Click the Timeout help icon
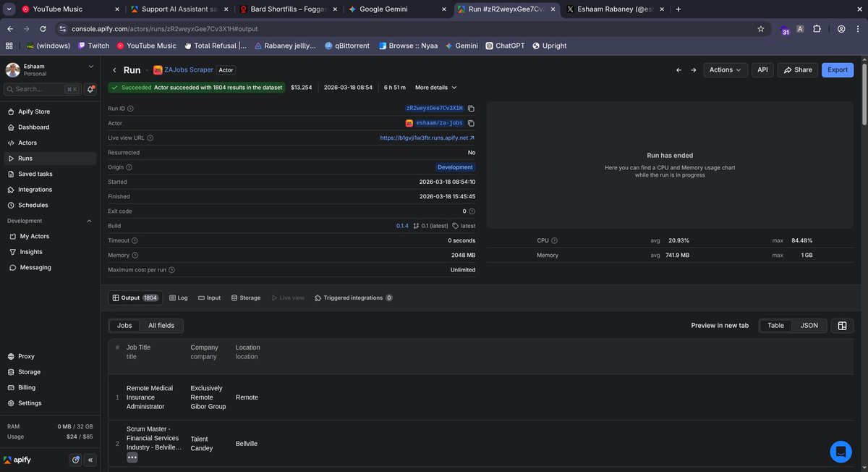868x472 pixels. click(135, 240)
